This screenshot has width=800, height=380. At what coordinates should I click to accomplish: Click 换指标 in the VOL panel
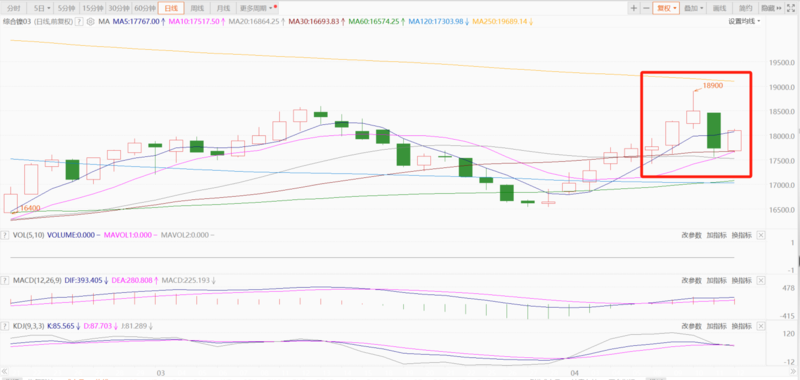[x=742, y=235]
